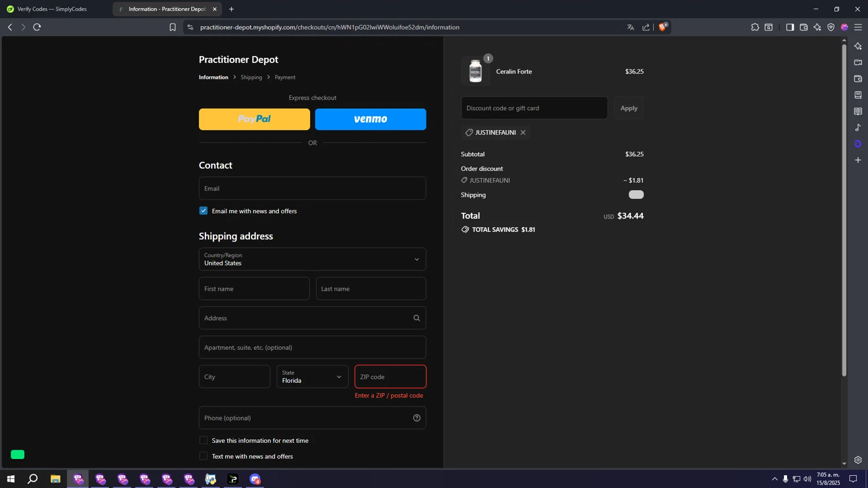The image size is (868, 488).
Task: Click page vertical scrollbar
Action: (x=844, y=211)
